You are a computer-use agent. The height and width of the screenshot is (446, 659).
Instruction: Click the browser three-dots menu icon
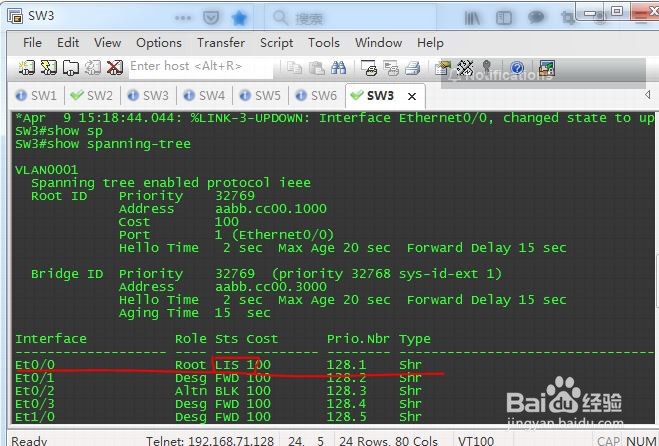click(x=183, y=18)
